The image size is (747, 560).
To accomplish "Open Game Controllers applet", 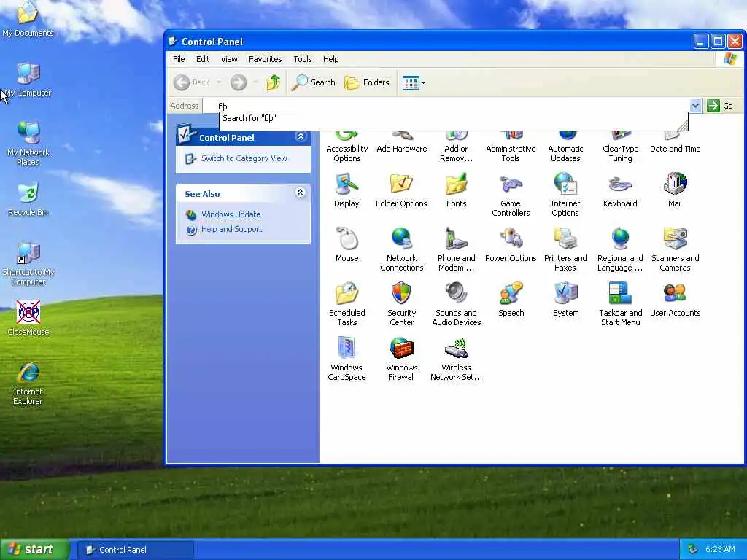I will click(x=511, y=195).
